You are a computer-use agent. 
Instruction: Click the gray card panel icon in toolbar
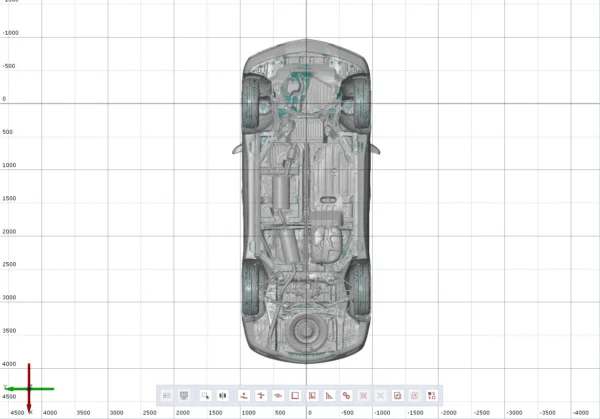(166, 395)
